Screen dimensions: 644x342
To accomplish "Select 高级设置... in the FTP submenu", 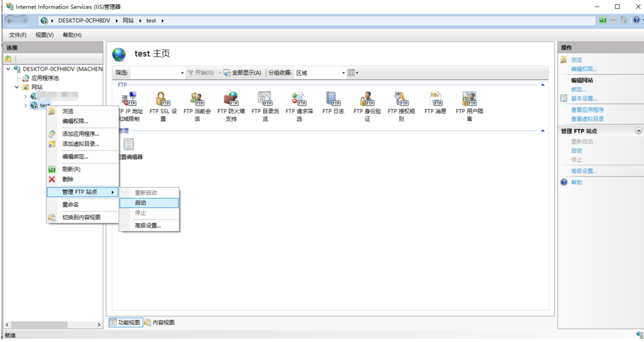I will 149,225.
